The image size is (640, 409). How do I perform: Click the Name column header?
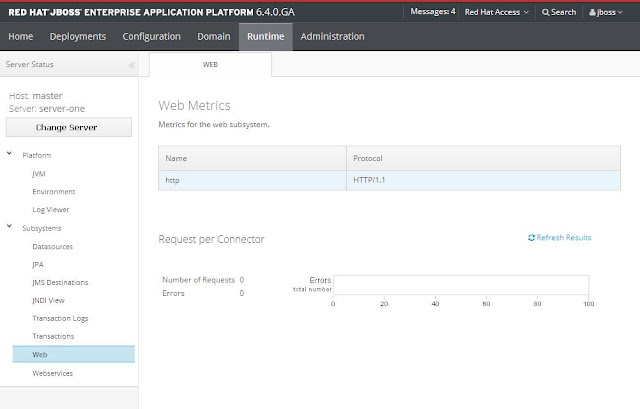(x=252, y=158)
